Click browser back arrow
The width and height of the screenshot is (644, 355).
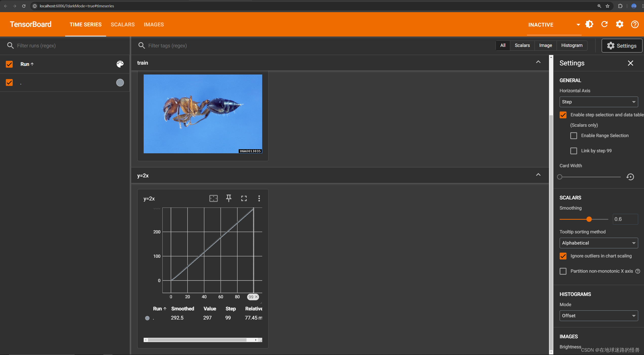(x=6, y=6)
